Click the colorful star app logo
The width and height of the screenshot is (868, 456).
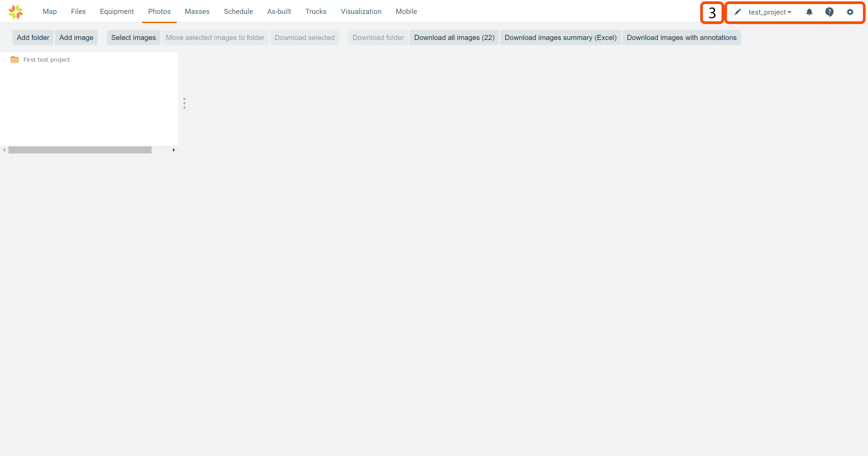pos(16,12)
